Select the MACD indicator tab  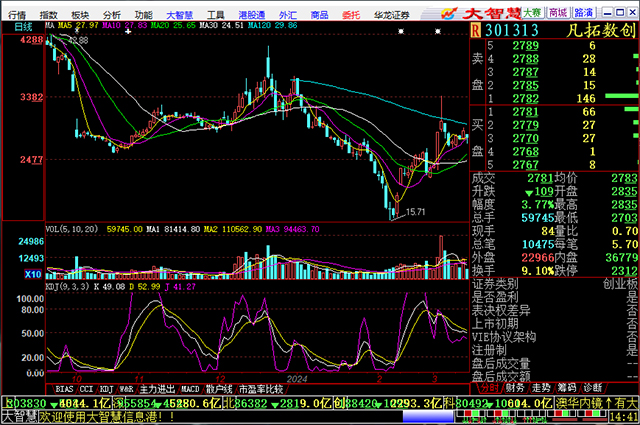(x=190, y=389)
